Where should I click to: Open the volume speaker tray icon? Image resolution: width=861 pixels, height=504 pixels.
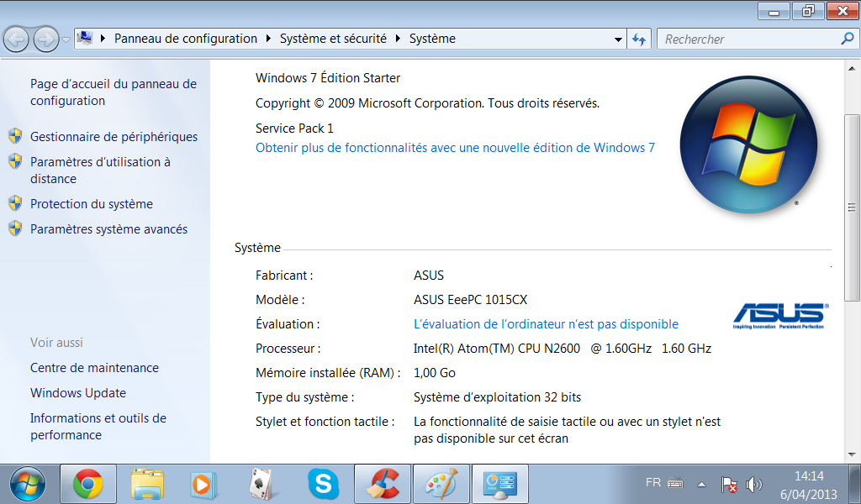[x=753, y=484]
